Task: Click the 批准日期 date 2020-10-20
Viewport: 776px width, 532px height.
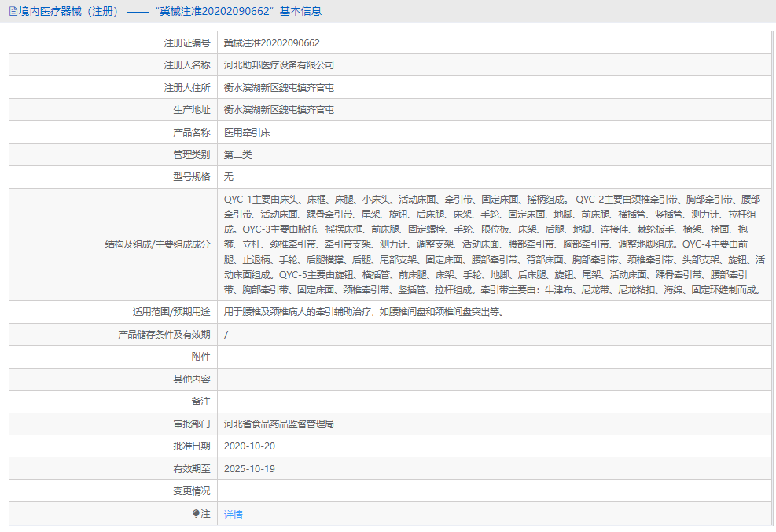Action: 248,446
